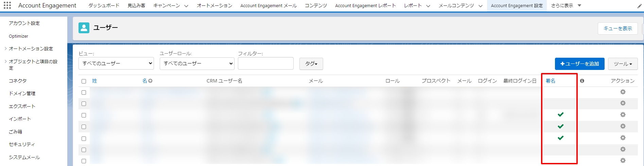
Task: Click the info icon beside the 署名 column
Action: coord(582,81)
